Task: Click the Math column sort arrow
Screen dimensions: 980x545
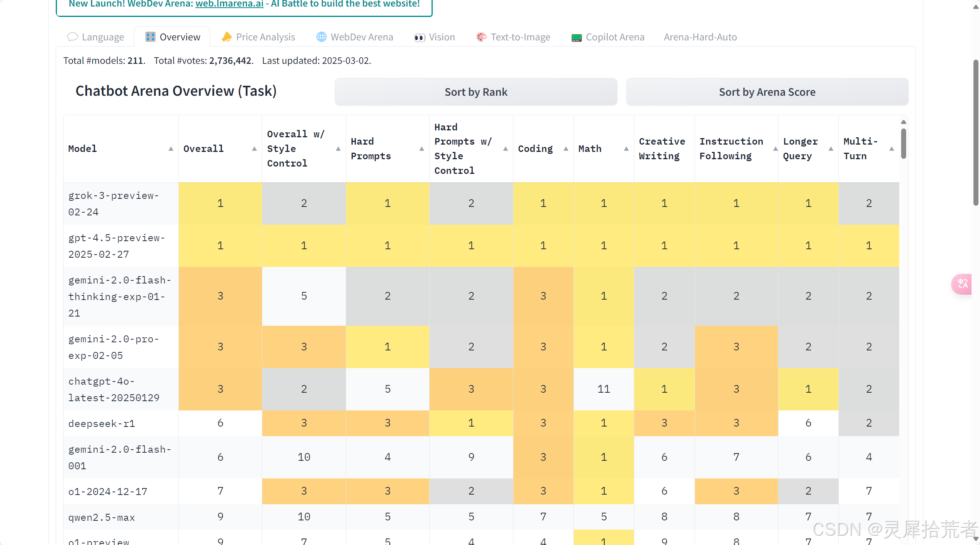Action: (626, 149)
